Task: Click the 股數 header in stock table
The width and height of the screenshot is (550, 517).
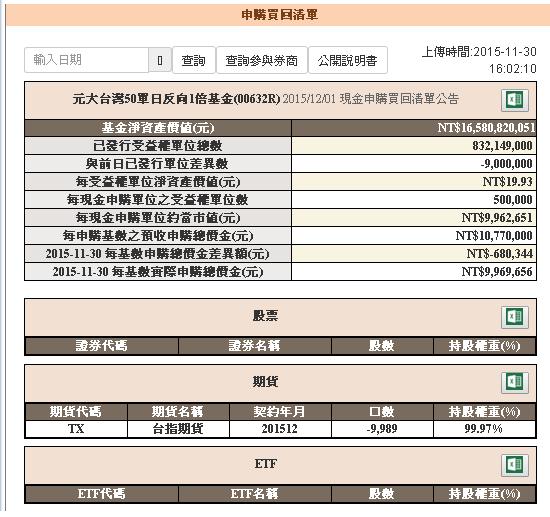Action: pyautogui.click(x=382, y=346)
